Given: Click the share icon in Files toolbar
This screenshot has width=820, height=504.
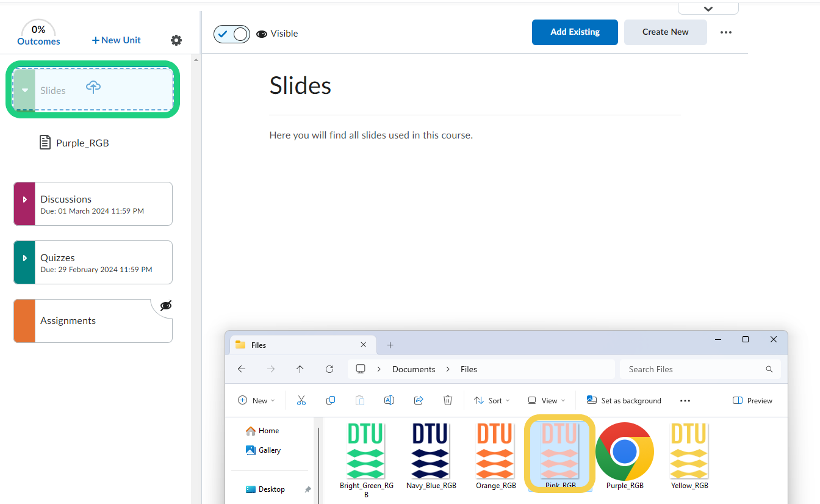Looking at the screenshot, I should [x=419, y=400].
